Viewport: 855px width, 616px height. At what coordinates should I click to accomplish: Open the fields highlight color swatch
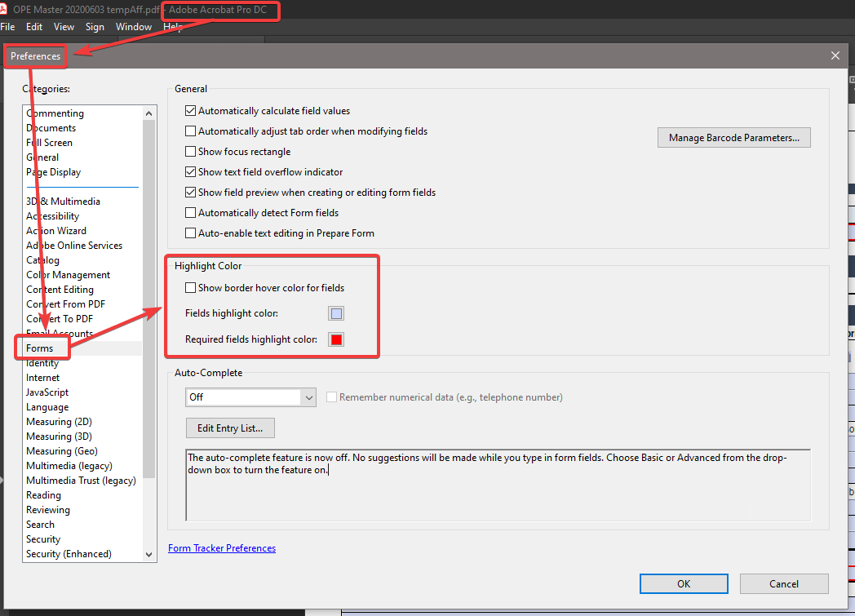point(334,313)
